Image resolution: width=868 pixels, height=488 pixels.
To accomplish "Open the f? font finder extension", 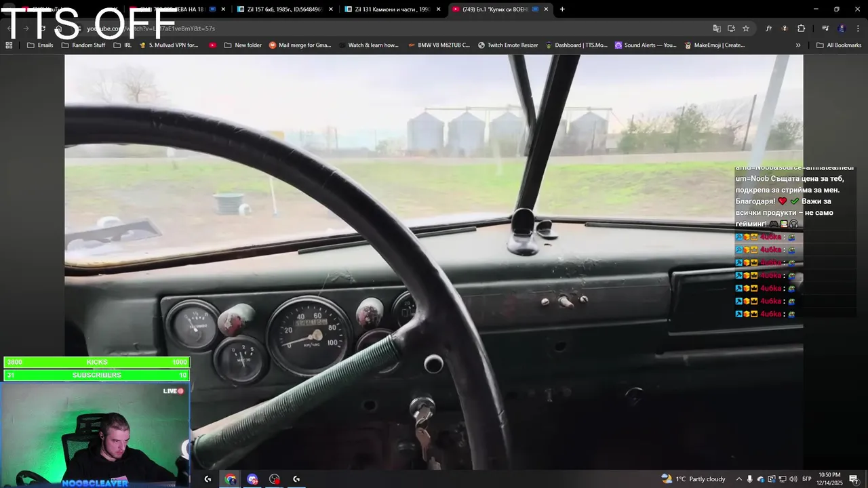I will (768, 28).
